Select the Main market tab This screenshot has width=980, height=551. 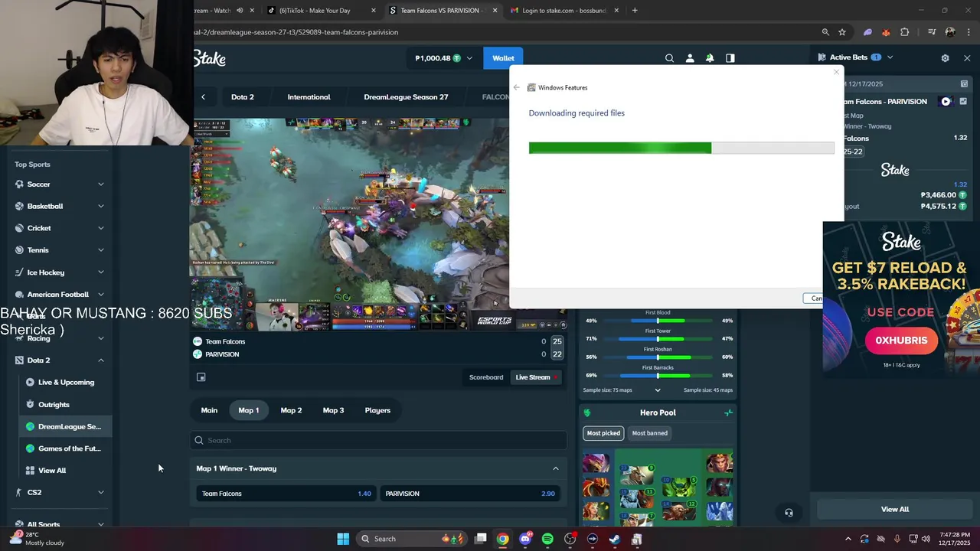click(x=209, y=410)
